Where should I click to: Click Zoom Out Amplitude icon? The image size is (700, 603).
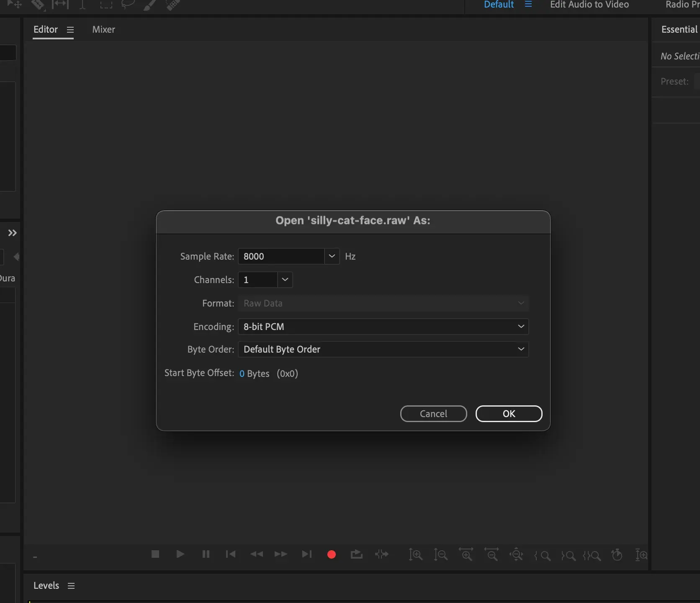441,555
